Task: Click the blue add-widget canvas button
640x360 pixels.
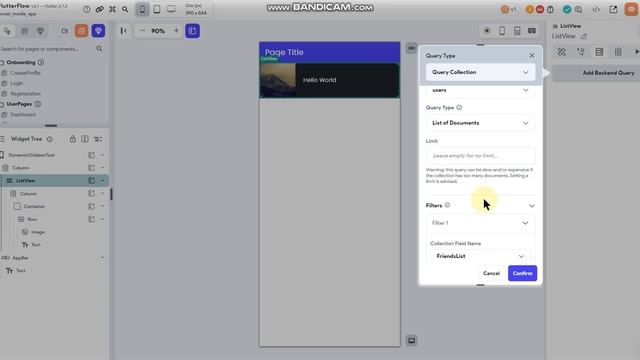Action: 192,31
